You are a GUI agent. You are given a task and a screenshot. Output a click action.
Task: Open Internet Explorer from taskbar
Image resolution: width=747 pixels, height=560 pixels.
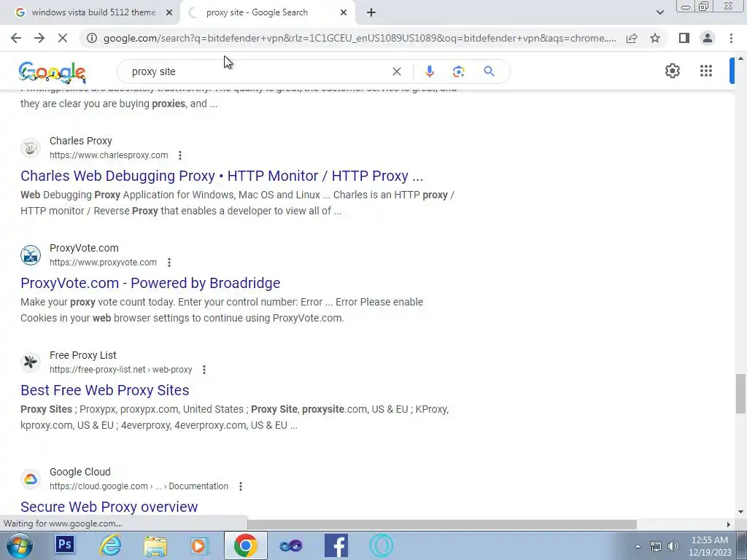(110, 545)
